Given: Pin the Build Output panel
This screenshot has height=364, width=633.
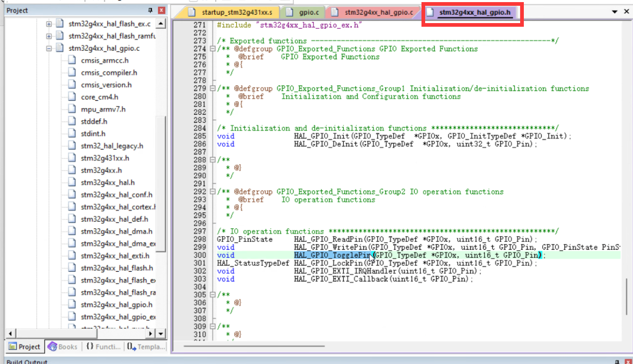Looking at the screenshot, I should coord(617,361).
